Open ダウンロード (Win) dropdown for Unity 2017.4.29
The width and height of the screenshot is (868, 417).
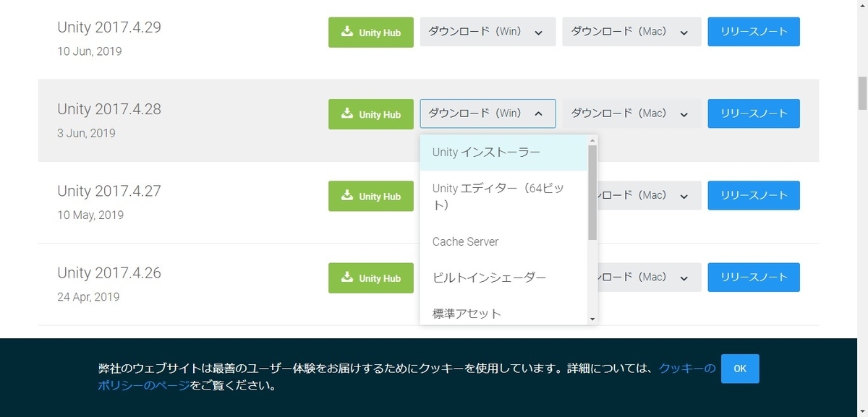(x=488, y=33)
